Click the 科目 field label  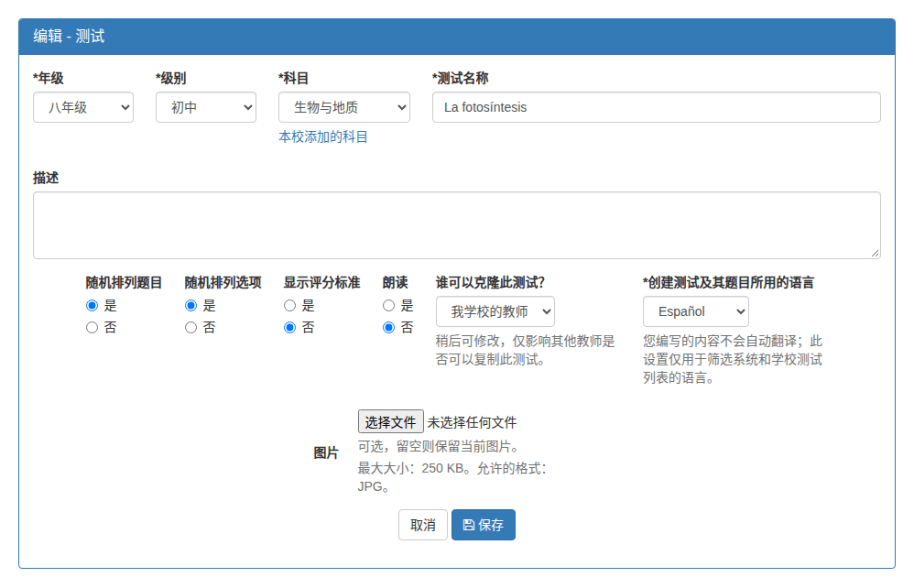[x=294, y=78]
